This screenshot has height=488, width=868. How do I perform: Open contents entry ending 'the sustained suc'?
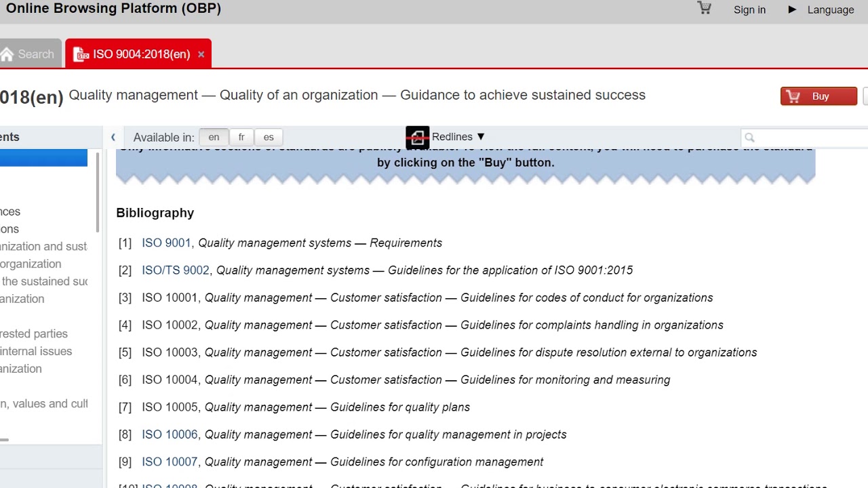click(43, 281)
